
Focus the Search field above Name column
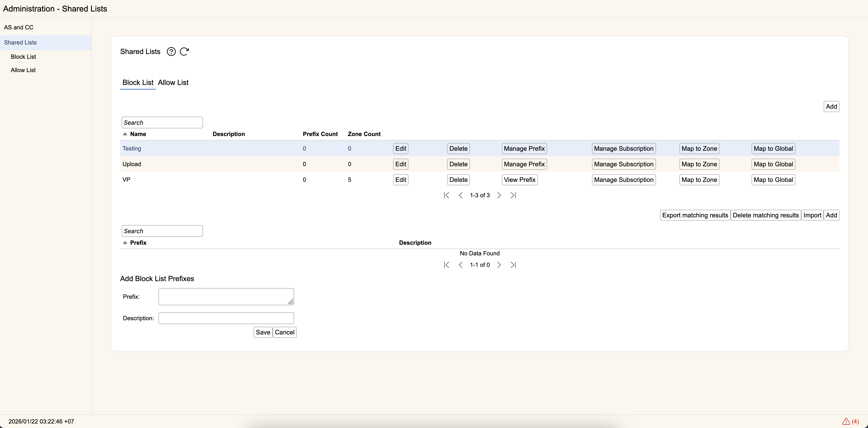162,122
